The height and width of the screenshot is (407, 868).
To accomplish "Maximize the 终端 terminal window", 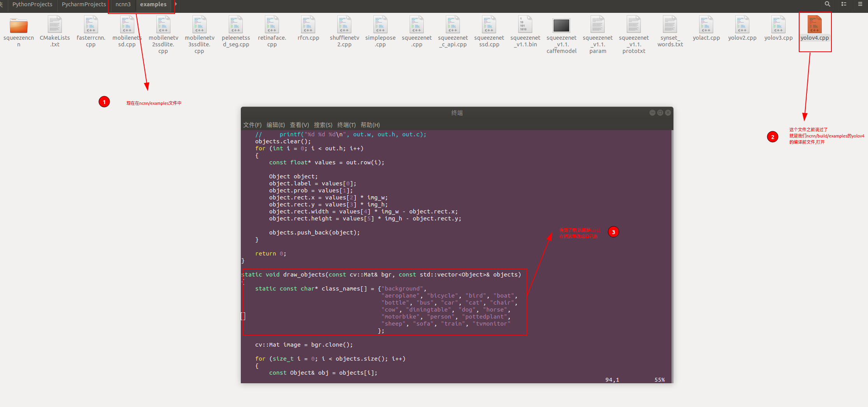I will [660, 113].
